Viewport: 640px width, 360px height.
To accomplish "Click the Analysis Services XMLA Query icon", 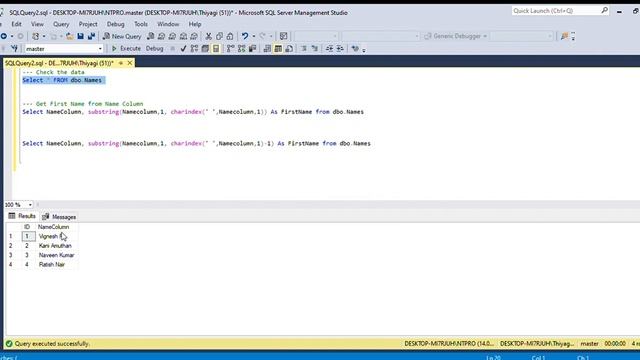I will (183, 36).
